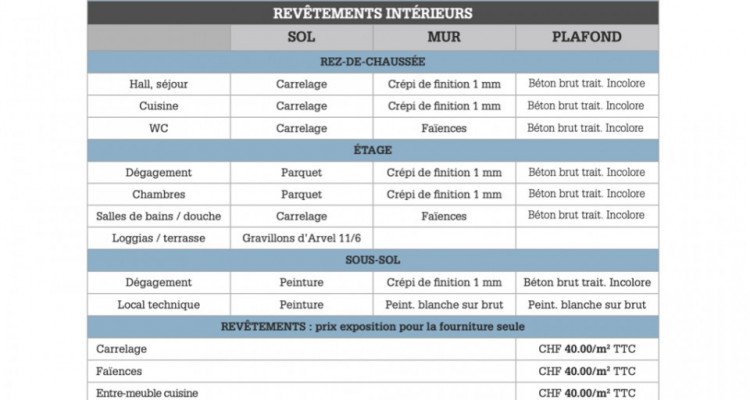The image size is (750, 400).
Task: Click Peint. blanche sur brut in the MUR column
Action: [444, 304]
